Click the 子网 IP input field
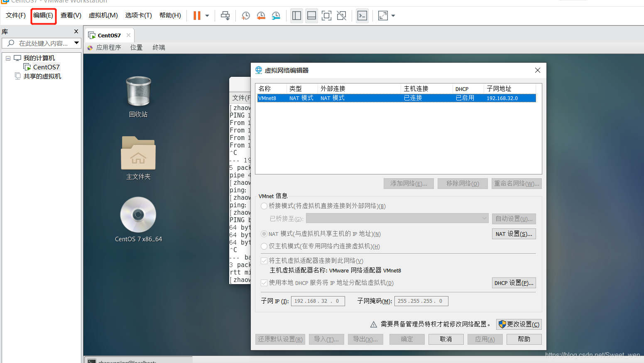The height and width of the screenshot is (363, 644). 318,301
